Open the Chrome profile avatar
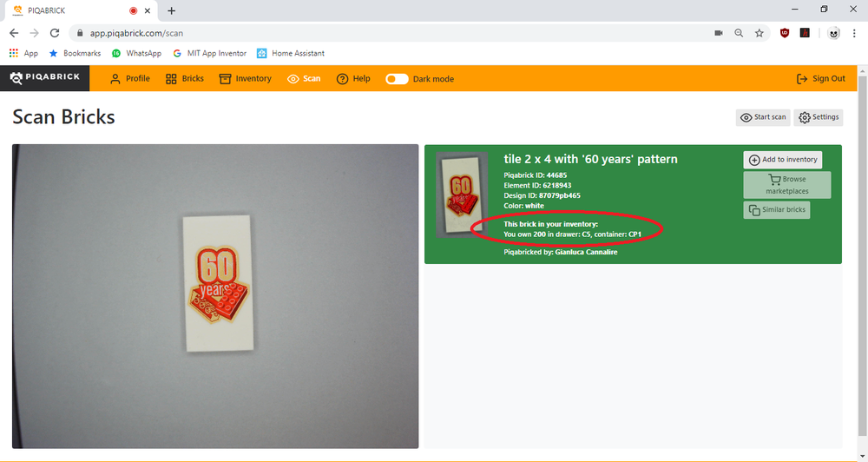Screen dimensions: 868x462 833,33
